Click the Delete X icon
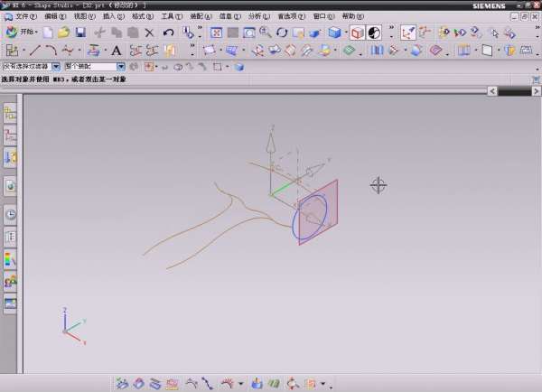Screen dimensions: 542x392 (149, 33)
